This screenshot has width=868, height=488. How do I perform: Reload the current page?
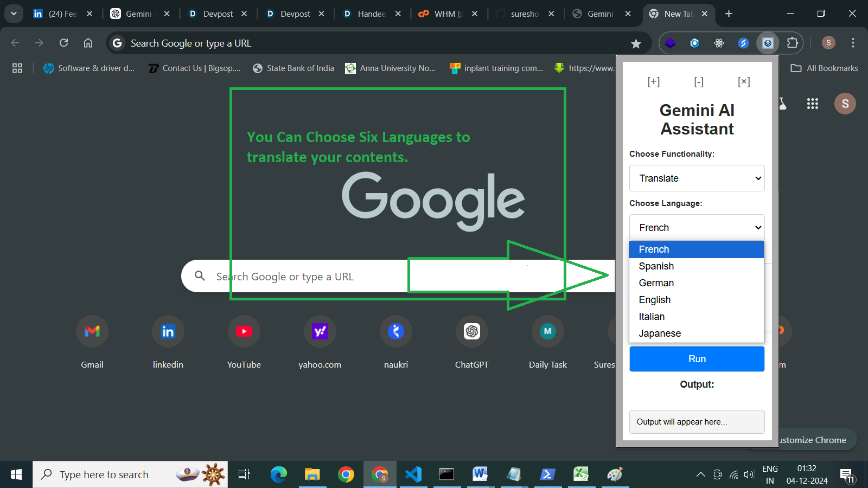click(64, 43)
